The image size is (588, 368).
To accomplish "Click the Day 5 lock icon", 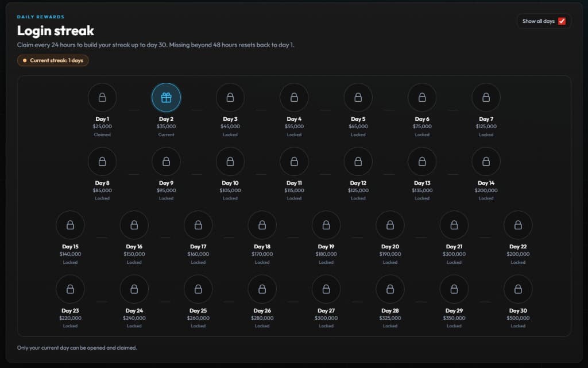I will pyautogui.click(x=358, y=97).
